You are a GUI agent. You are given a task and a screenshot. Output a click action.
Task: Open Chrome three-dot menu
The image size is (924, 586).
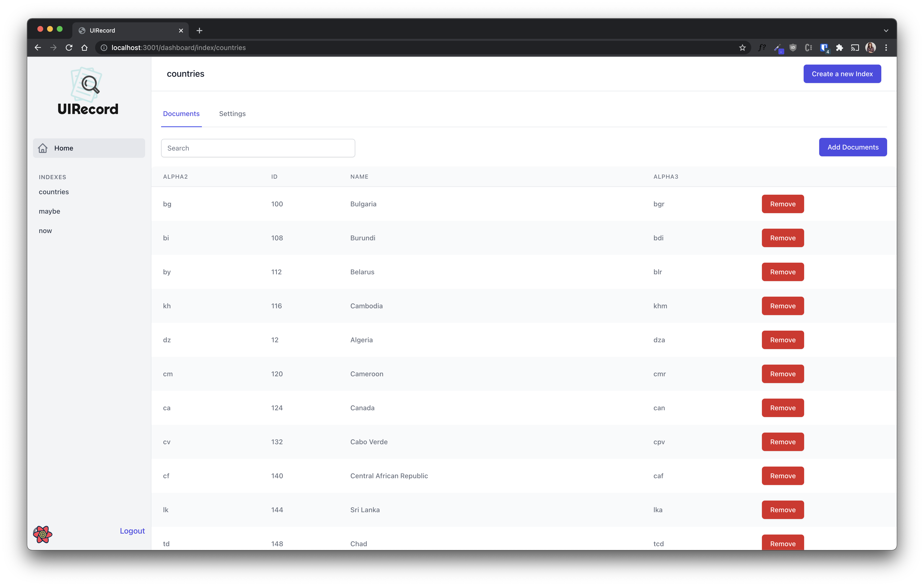tap(886, 48)
